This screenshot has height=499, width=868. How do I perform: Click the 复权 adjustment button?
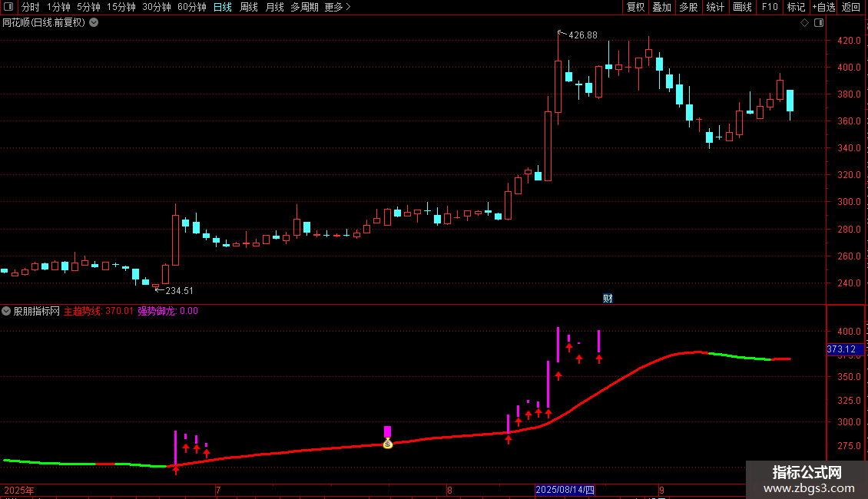click(x=635, y=7)
